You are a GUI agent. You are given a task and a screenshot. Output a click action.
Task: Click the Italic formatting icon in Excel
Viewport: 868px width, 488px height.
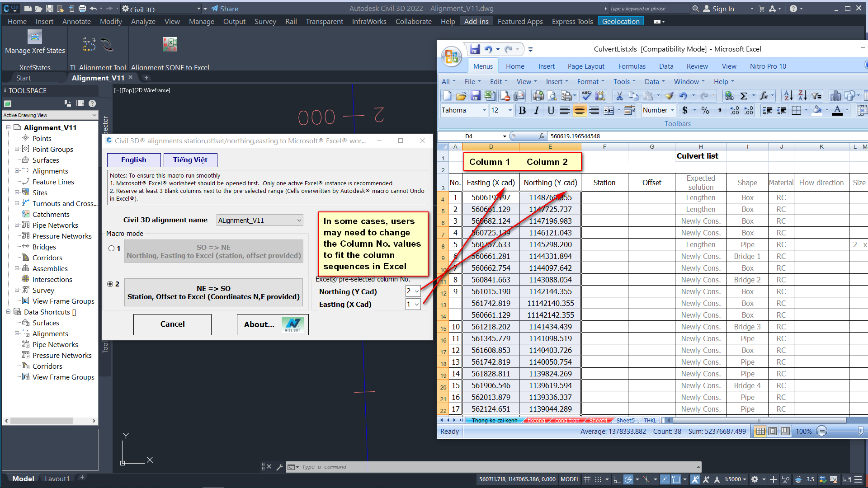point(537,111)
